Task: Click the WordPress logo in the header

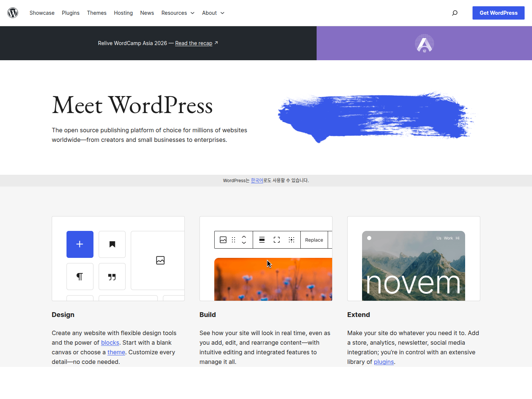Action: pos(13,13)
